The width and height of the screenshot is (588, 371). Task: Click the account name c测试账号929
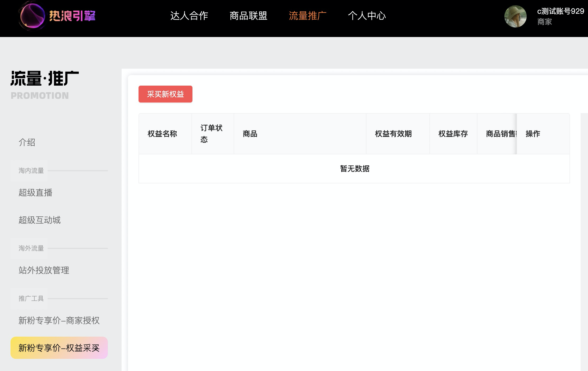pos(561,11)
